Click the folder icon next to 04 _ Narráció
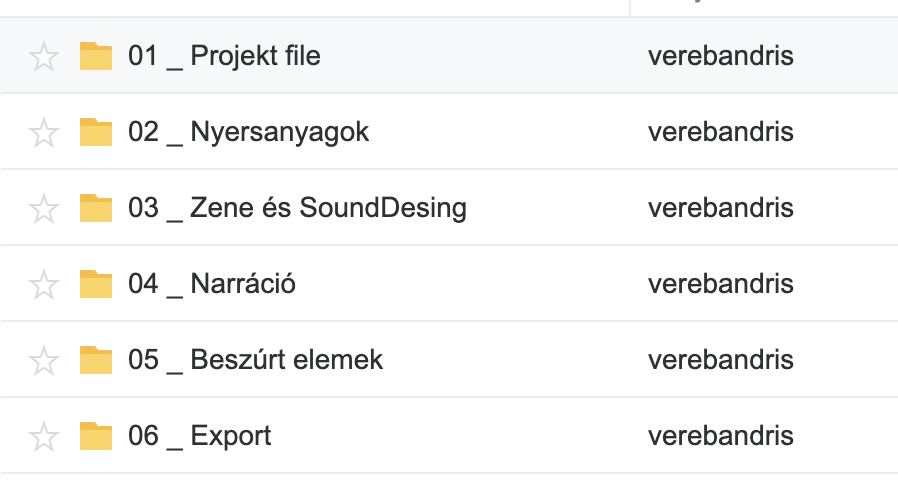 96,283
